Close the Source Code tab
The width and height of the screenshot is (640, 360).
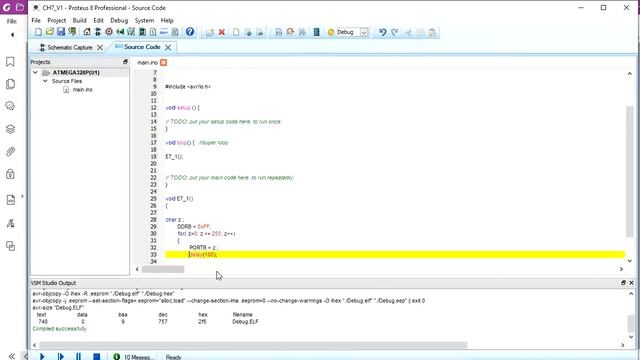tap(168, 47)
